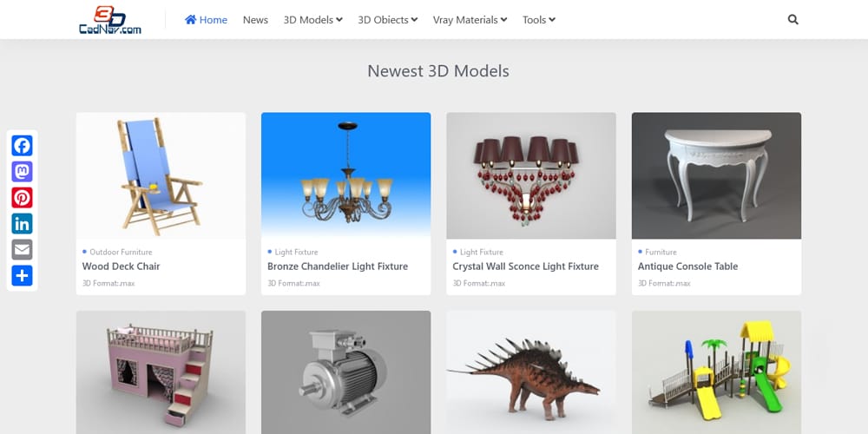Click the Email share icon
Image resolution: width=868 pixels, height=434 pixels.
22,250
